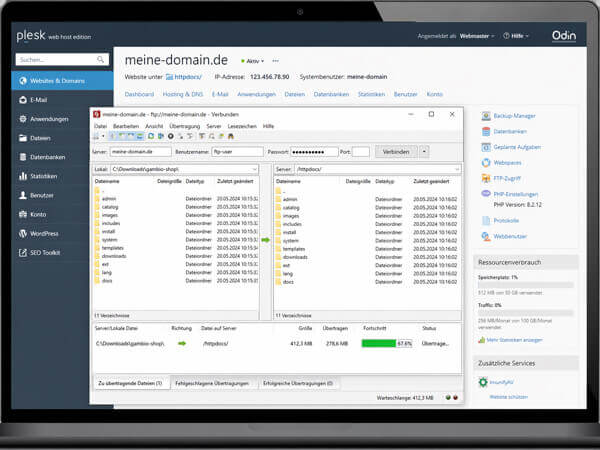Click the green transfer progress bar

[386, 343]
